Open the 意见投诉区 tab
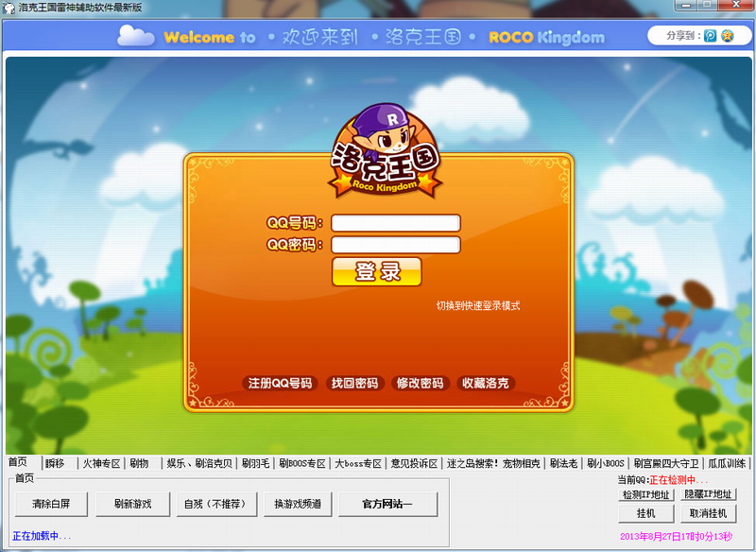Viewport: 756px width, 552px height. (414, 464)
